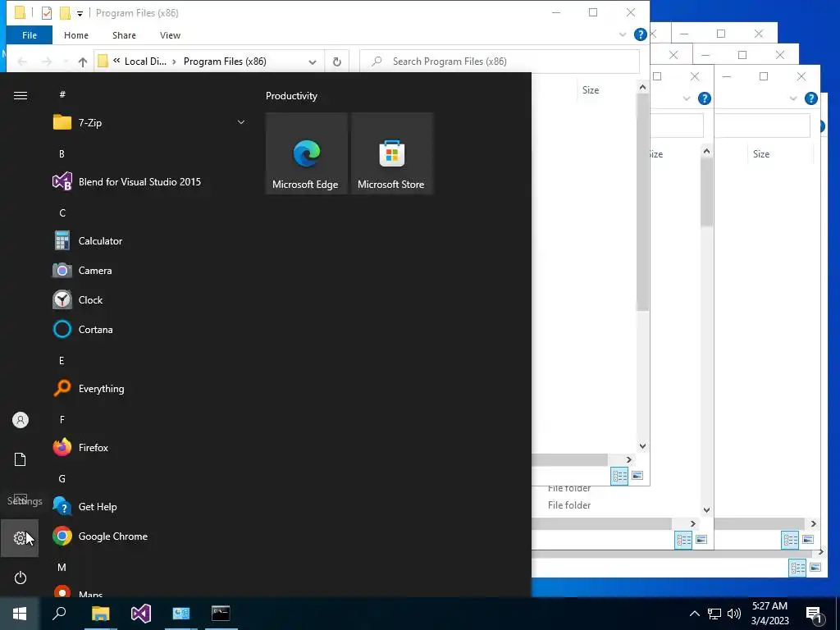Open Cortana from the app list
The height and width of the screenshot is (630, 840).
83,330
